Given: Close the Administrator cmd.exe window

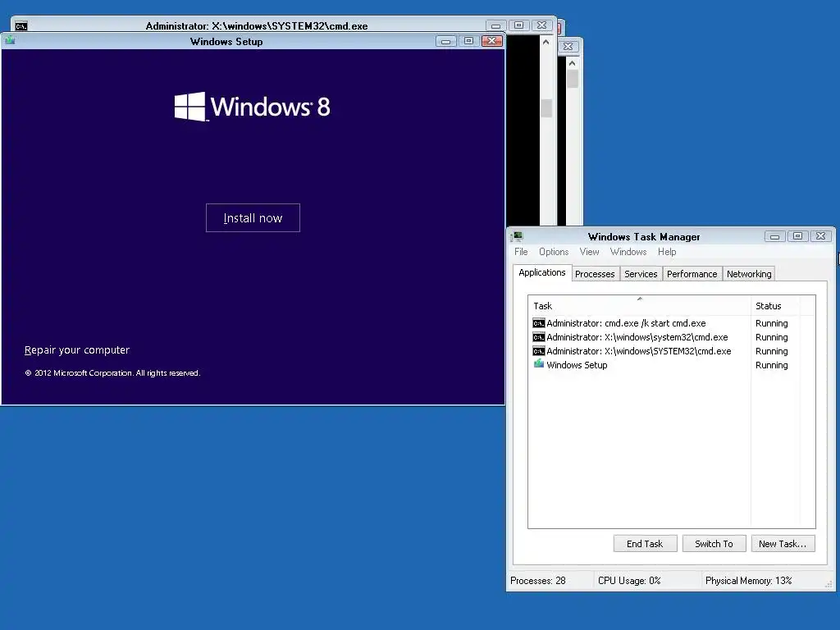Looking at the screenshot, I should click(x=541, y=25).
